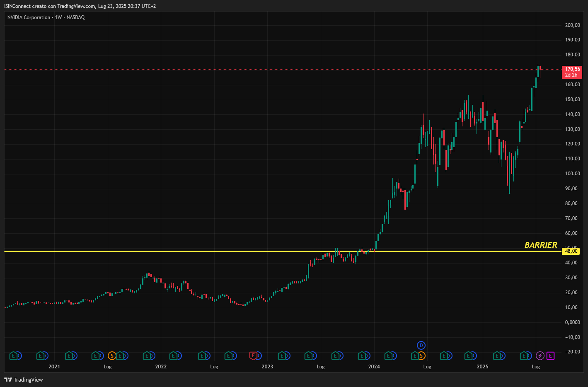Click the 0,0000 price axis value
Viewport: 588px width, 387px height.
[x=573, y=322]
